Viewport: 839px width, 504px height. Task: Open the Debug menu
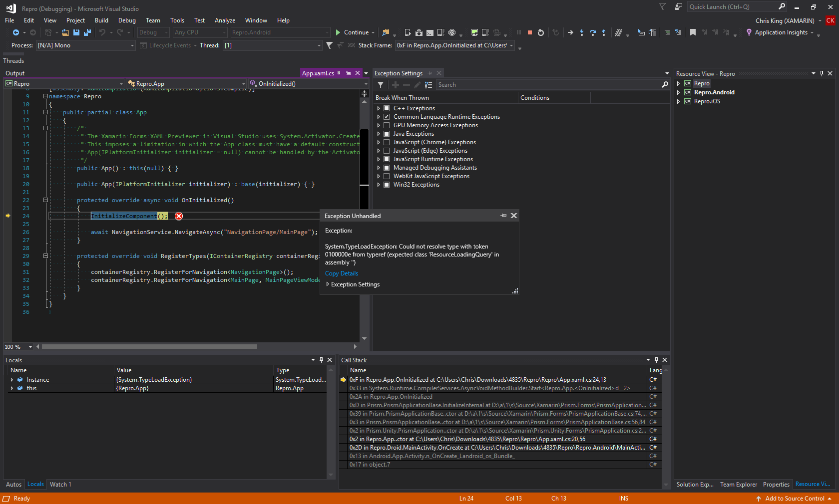tap(127, 20)
